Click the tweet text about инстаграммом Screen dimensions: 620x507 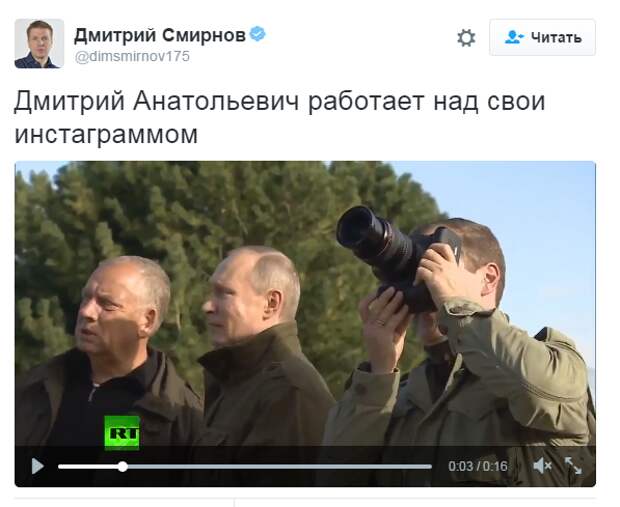279,117
